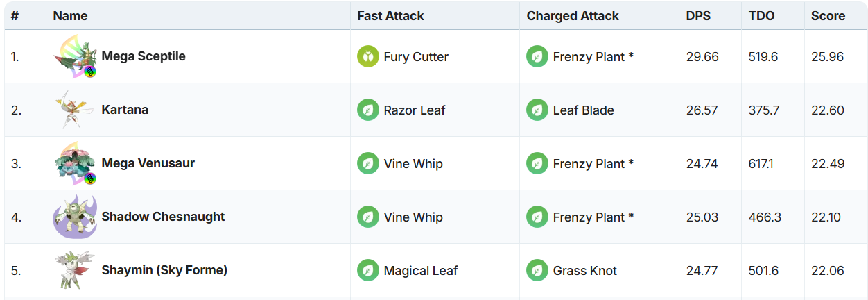
Task: Click grass icon beside Leaf Blade
Action: pyautogui.click(x=537, y=110)
